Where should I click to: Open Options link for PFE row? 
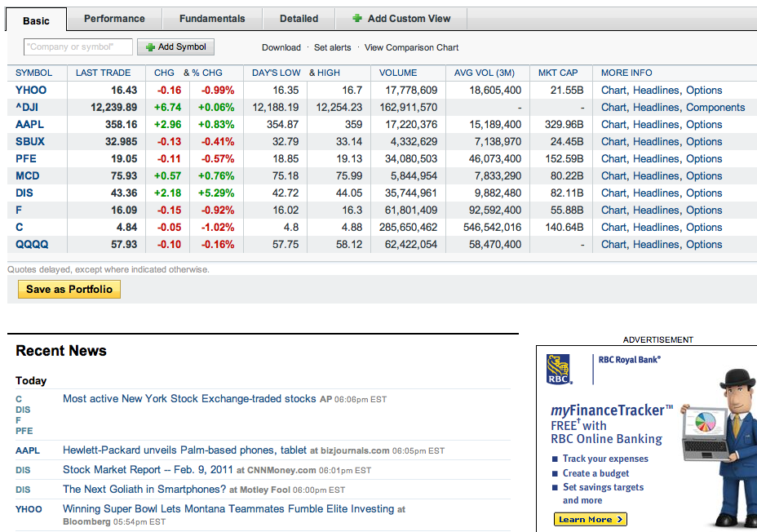[704, 159]
